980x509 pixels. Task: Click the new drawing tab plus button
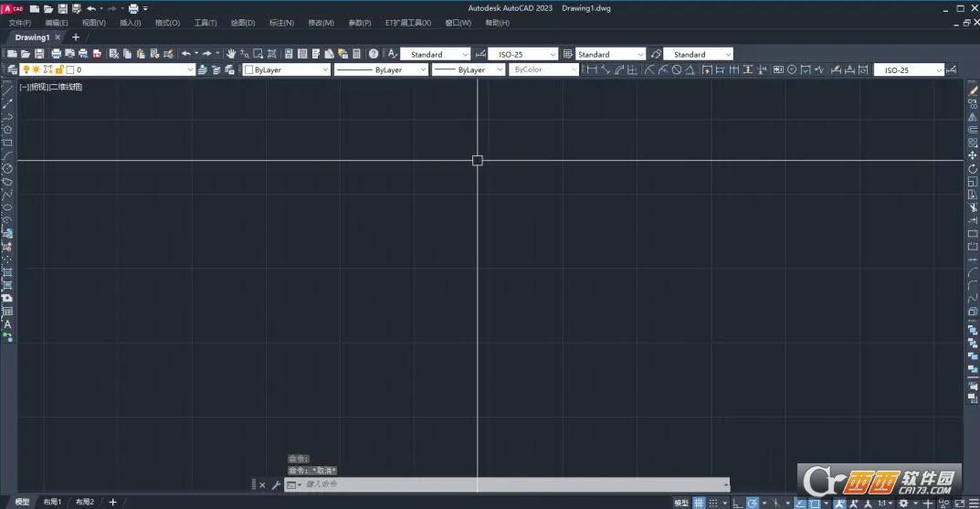click(76, 37)
